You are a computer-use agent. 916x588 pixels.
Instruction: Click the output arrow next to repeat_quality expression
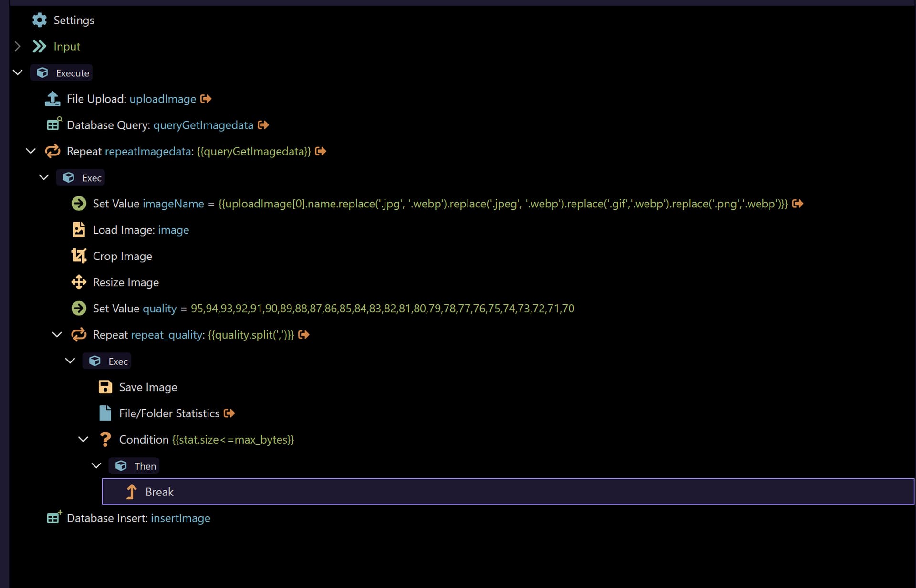coord(304,335)
